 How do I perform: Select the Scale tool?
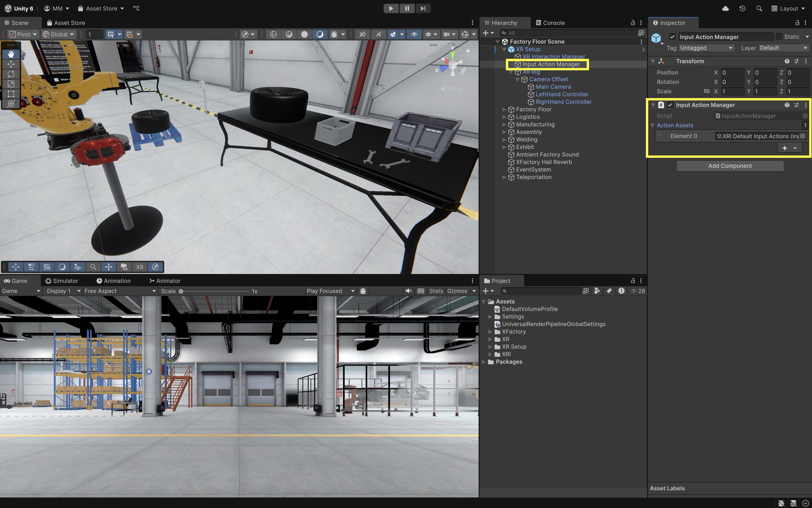(11, 84)
